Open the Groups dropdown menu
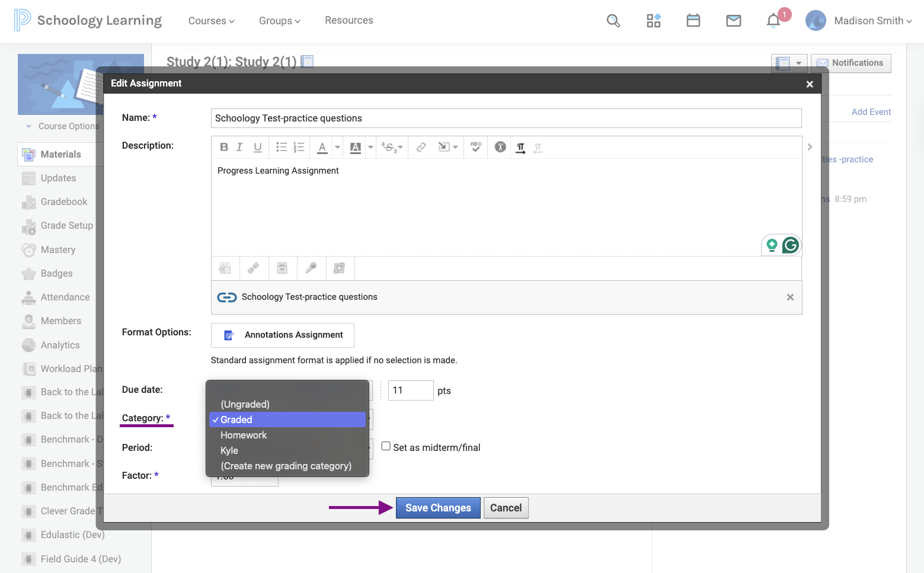This screenshot has width=924, height=573. [x=280, y=21]
